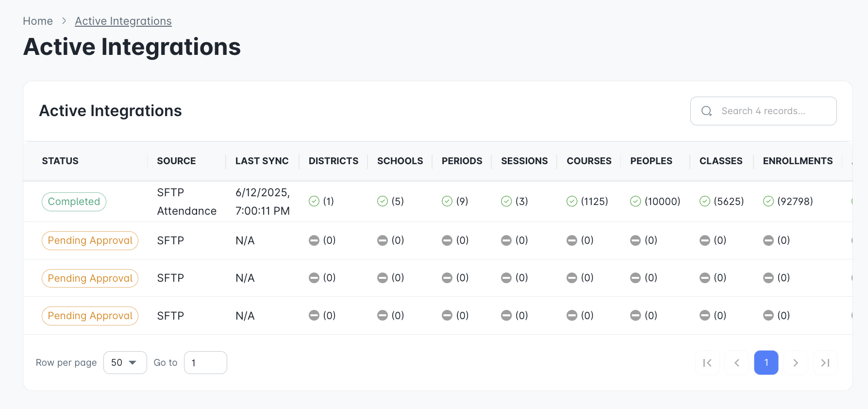The image size is (868, 409).
Task: Click the 6/12/2025, 7:00:11 PM sync time
Action: [x=263, y=202]
